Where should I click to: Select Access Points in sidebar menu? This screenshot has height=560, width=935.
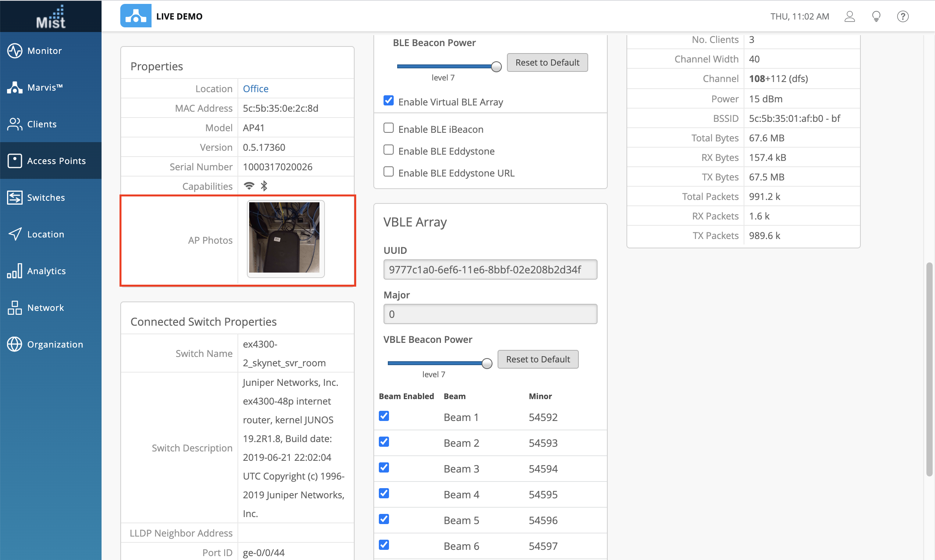[x=56, y=161]
